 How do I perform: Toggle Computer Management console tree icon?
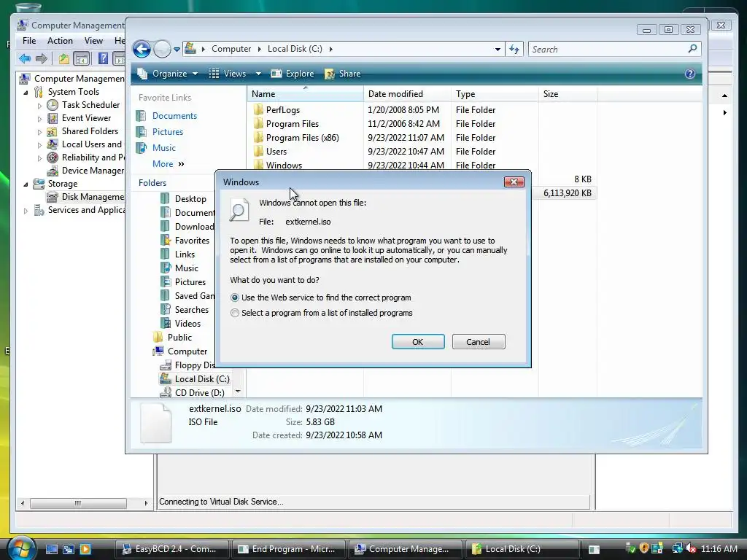82,58
